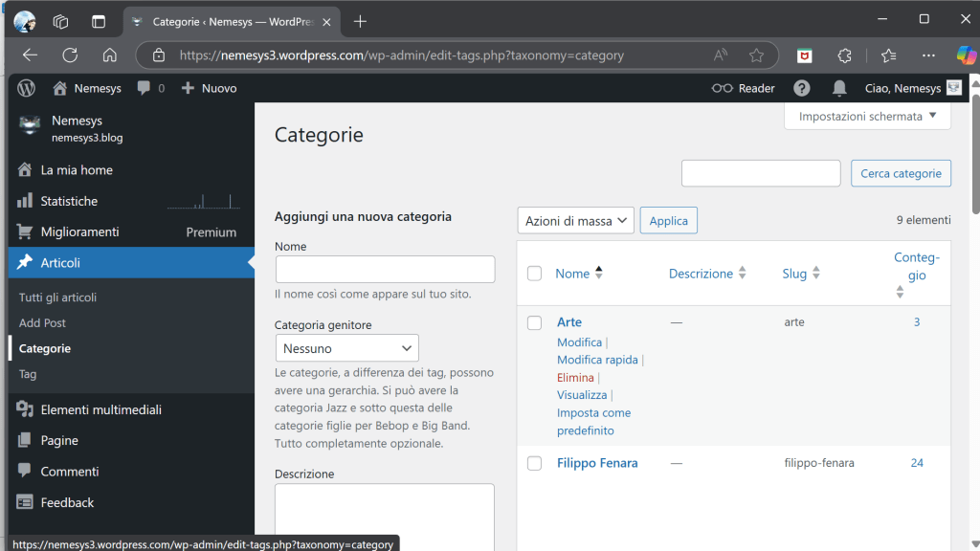Screen dimensions: 980x551
Task: Open the browser extensions puzzle icon
Action: 844,55
